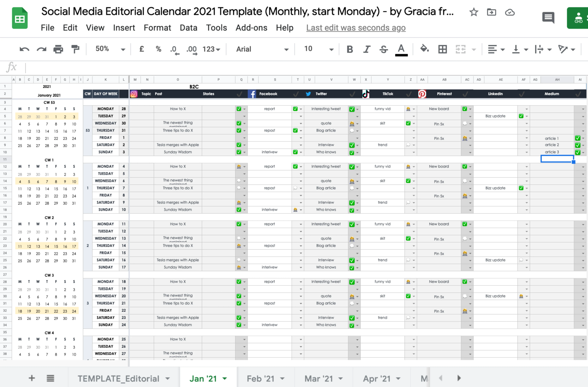
Task: Open comment history
Action: click(x=548, y=17)
